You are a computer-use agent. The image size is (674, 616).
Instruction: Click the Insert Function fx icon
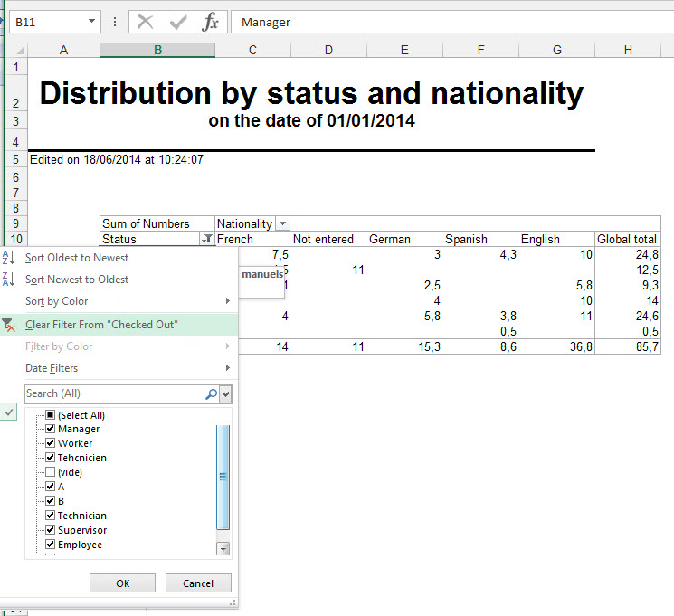point(210,23)
